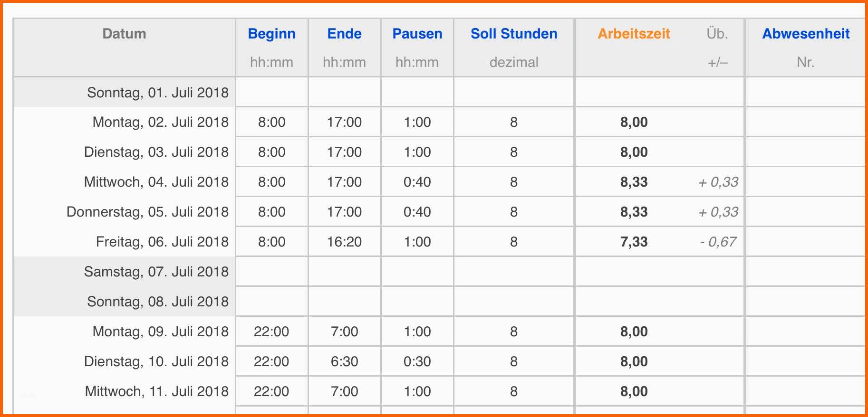The height and width of the screenshot is (417, 868).
Task: Select Pausen cell for Dienstag, 10. Juli
Action: 417,361
